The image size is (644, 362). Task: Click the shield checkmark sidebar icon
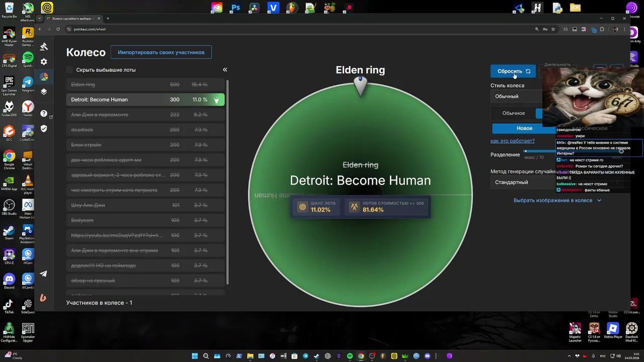coord(44,129)
